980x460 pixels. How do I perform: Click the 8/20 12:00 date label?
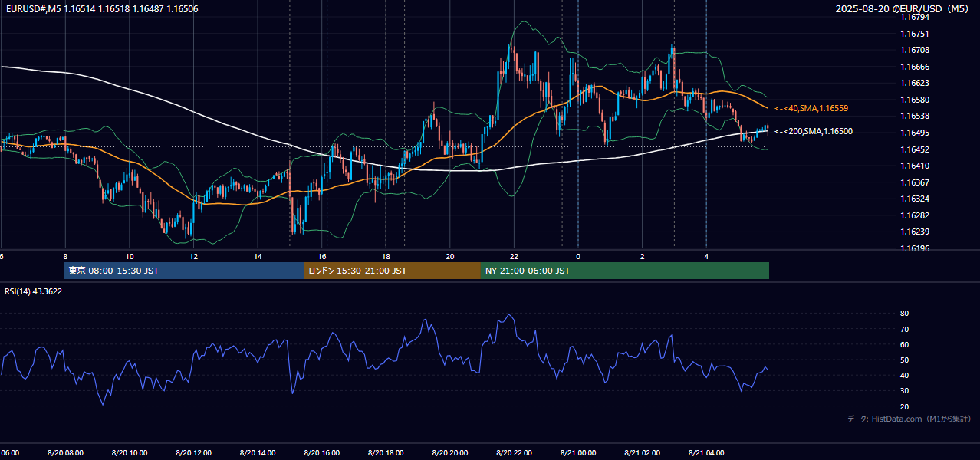193,453
